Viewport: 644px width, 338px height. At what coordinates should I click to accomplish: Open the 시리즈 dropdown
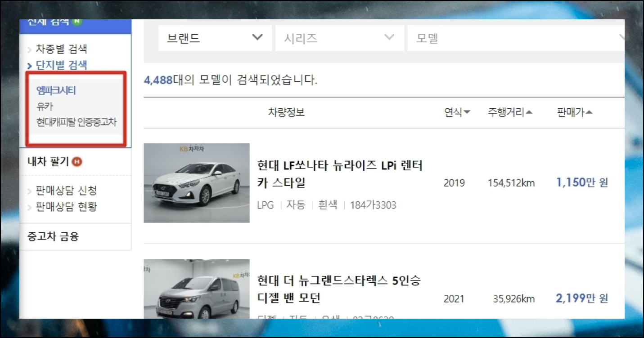pyautogui.click(x=339, y=38)
